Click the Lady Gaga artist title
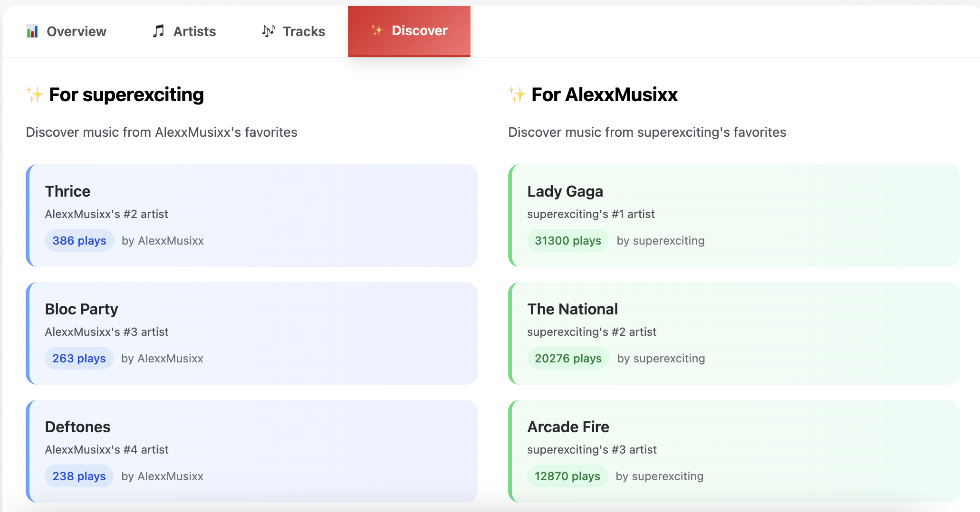 tap(565, 191)
